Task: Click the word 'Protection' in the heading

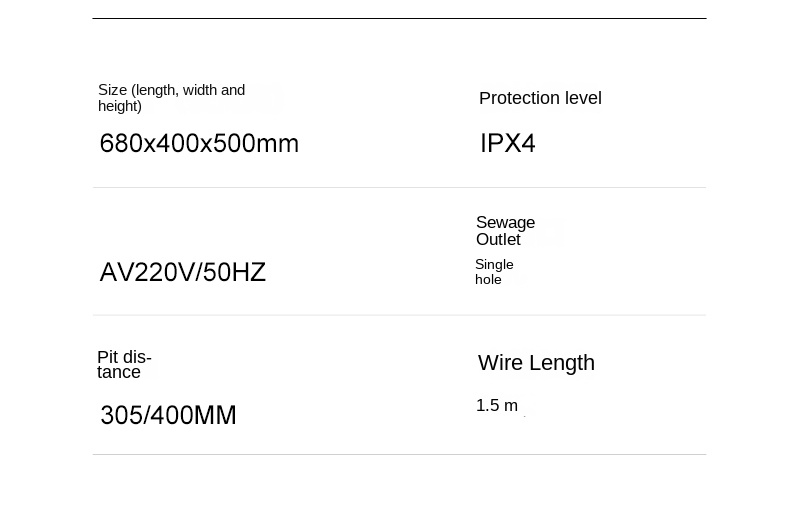Action: [518, 98]
